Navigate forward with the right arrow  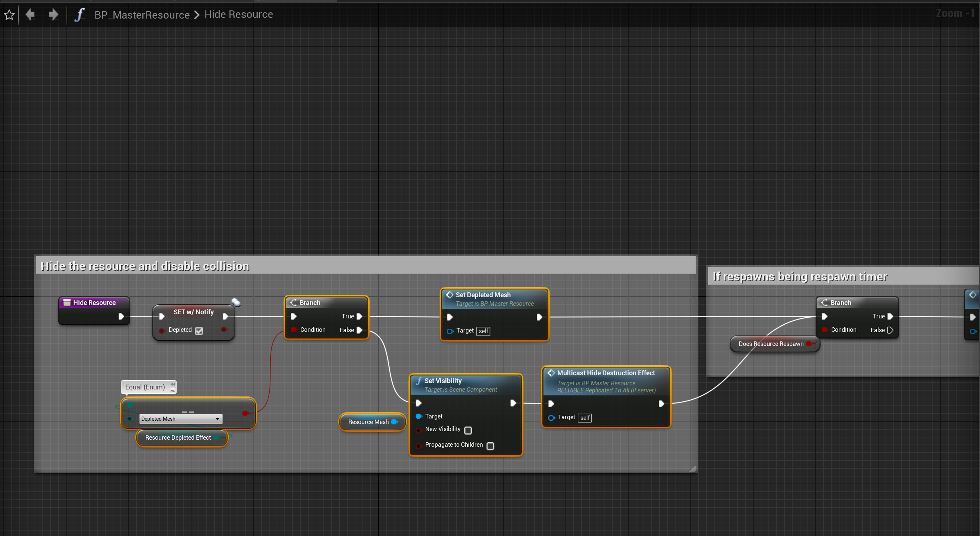tap(53, 15)
